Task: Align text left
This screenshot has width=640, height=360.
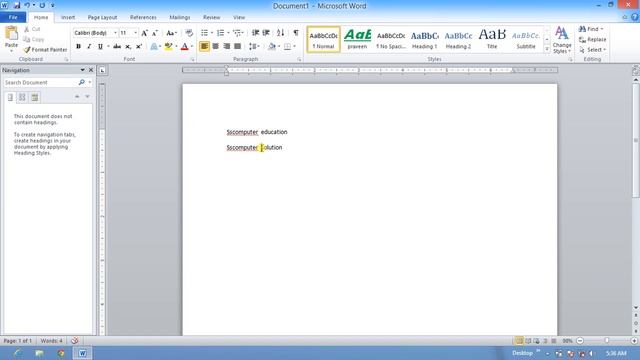Action: coord(204,47)
